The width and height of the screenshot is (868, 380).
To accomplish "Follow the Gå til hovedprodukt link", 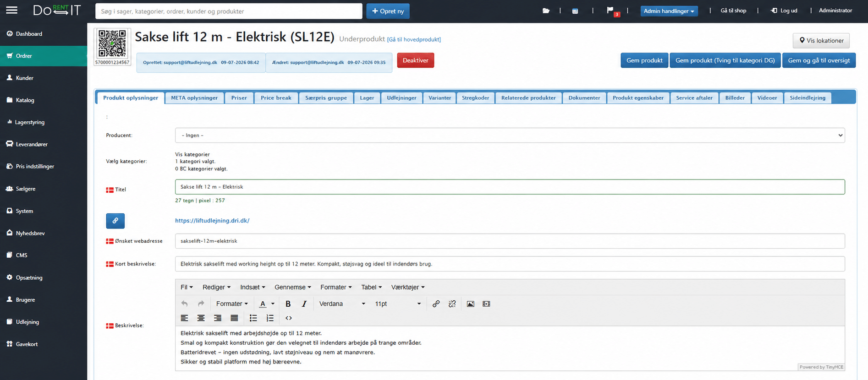I will pos(414,40).
